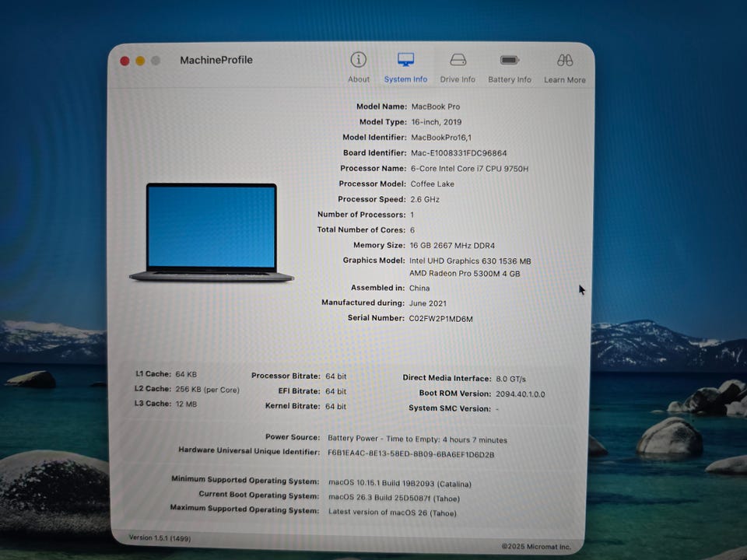Click L2 Cache value 256 KB (per Core)
The image size is (747, 560).
(x=207, y=390)
